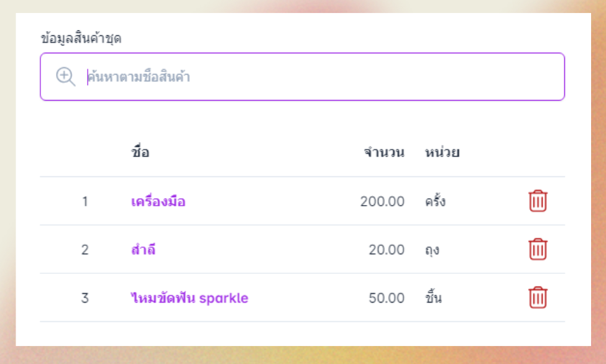Select the 200.00 quantity cell
606x364 pixels.
[x=382, y=202]
